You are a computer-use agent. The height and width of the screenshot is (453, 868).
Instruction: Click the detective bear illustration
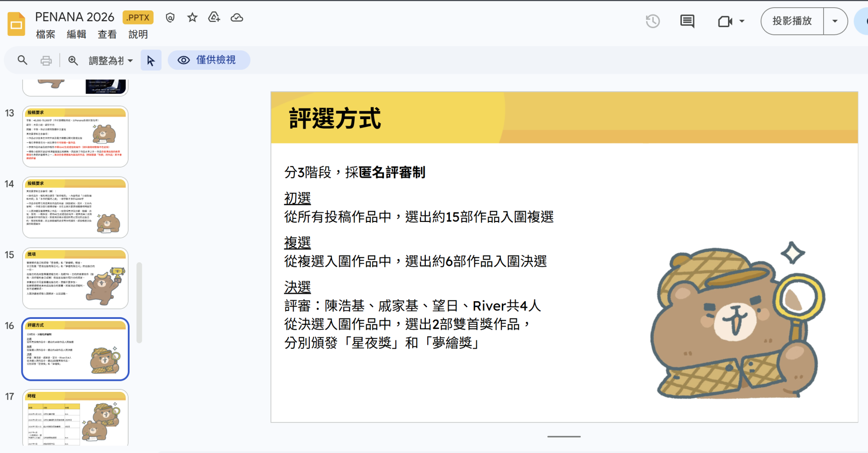737,321
